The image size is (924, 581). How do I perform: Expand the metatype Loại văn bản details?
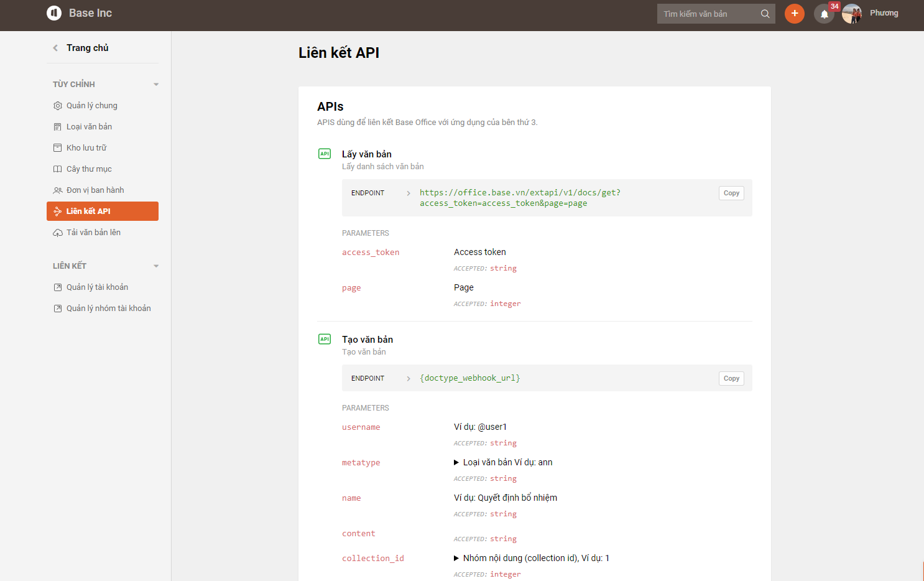[456, 462]
